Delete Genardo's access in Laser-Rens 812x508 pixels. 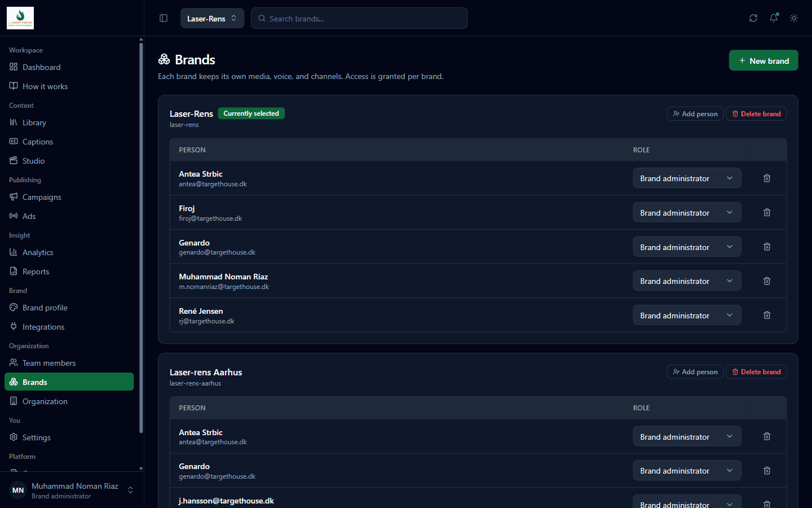coord(767,247)
